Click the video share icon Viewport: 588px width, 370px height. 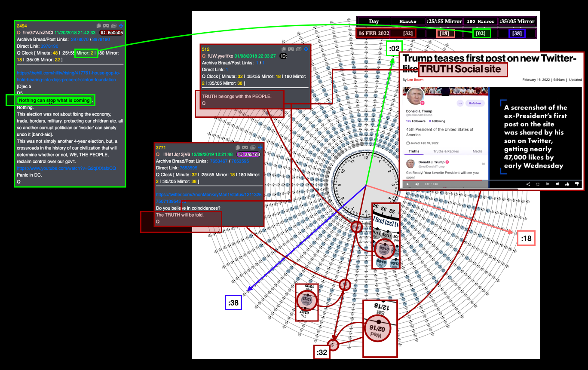coord(528,184)
